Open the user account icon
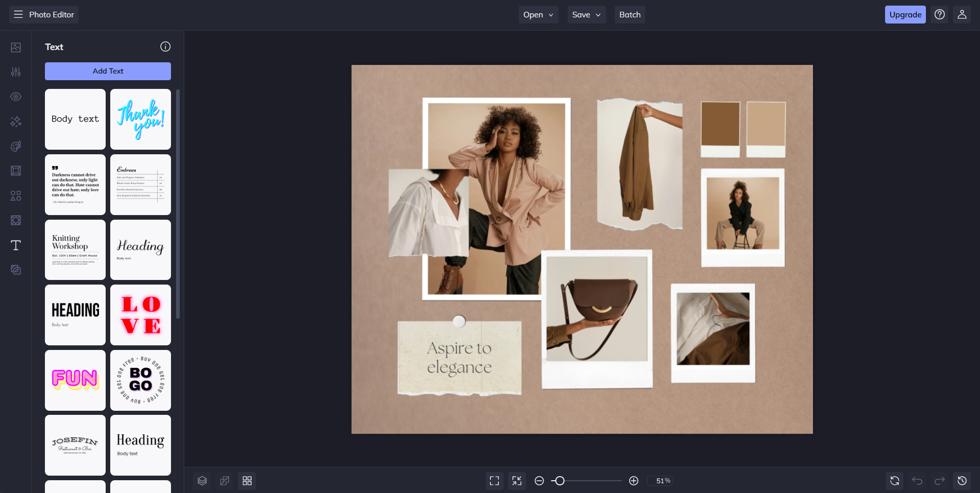The height and width of the screenshot is (493, 980). [962, 14]
